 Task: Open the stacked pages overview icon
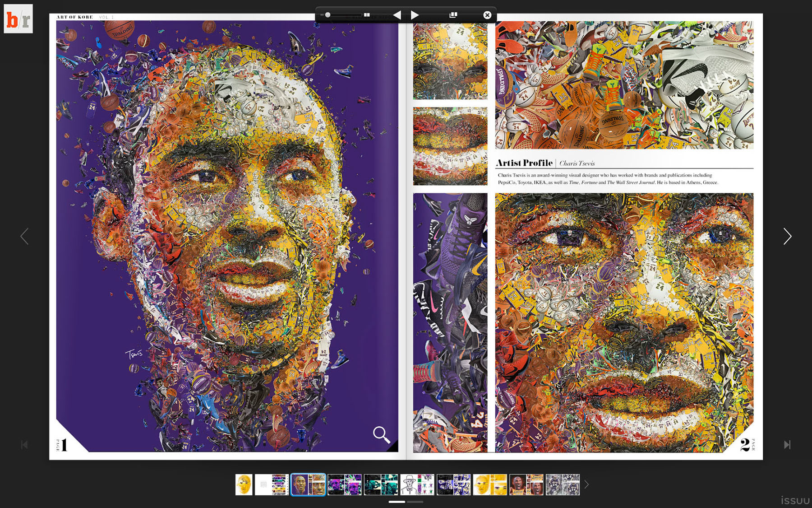[453, 15]
